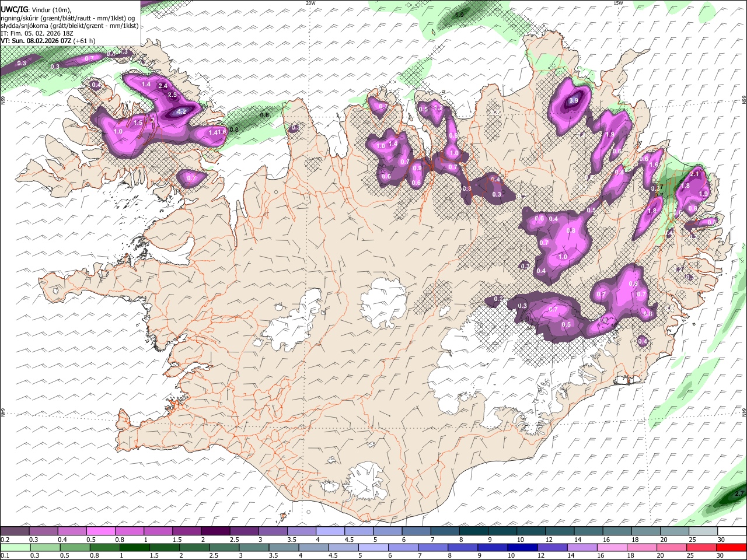Pick the darkest purple swatch between 2 and 2.5
The image size is (747, 560).
point(215,531)
